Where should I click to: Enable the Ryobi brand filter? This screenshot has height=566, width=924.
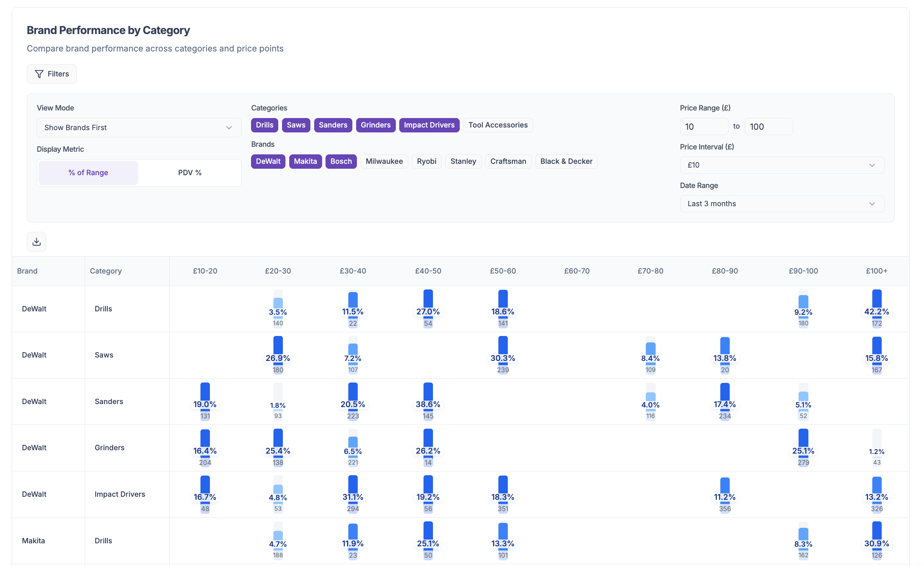[426, 161]
